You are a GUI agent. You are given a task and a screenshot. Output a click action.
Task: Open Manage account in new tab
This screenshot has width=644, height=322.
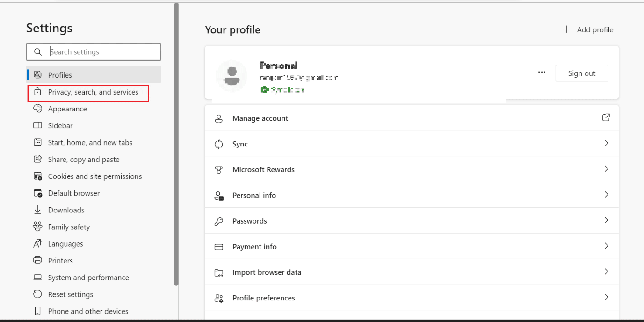coord(606,117)
